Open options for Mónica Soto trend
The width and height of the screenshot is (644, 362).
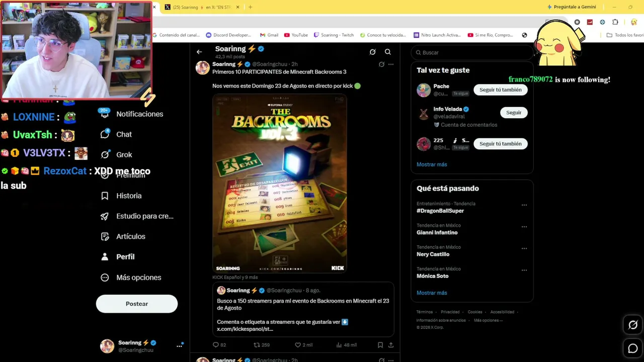tap(524, 270)
